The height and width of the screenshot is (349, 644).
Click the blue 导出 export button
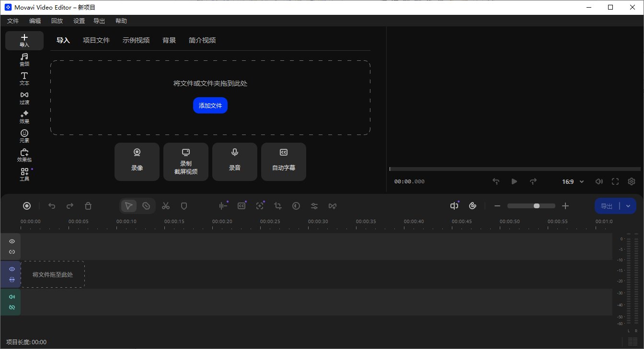[607, 206]
